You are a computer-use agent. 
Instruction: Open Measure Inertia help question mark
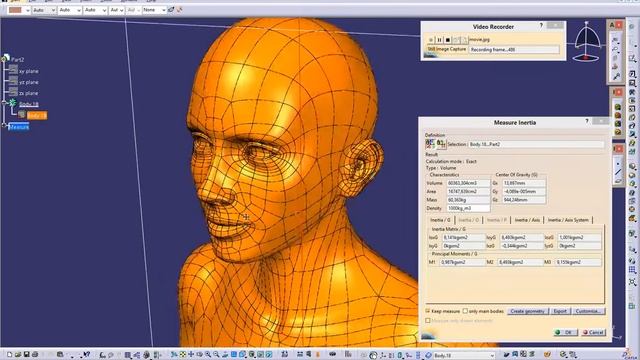click(587, 121)
